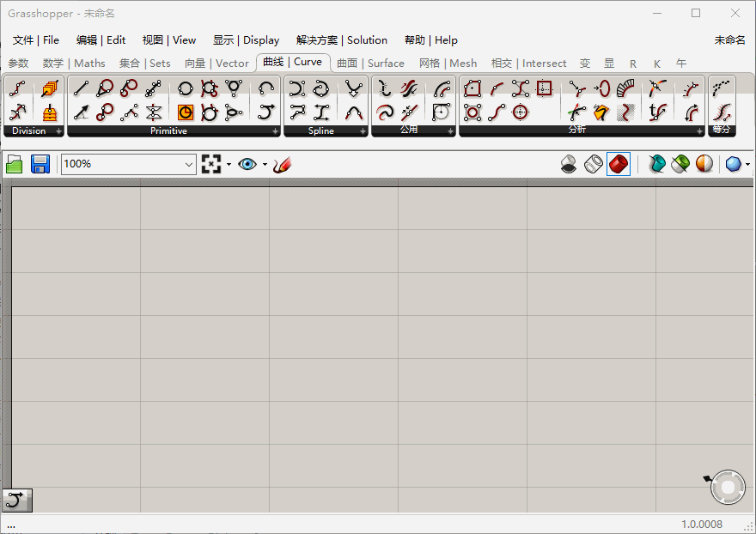Viewport: 756px width, 534px height.
Task: Switch to the 相交 | Intersect tab
Action: 528,64
